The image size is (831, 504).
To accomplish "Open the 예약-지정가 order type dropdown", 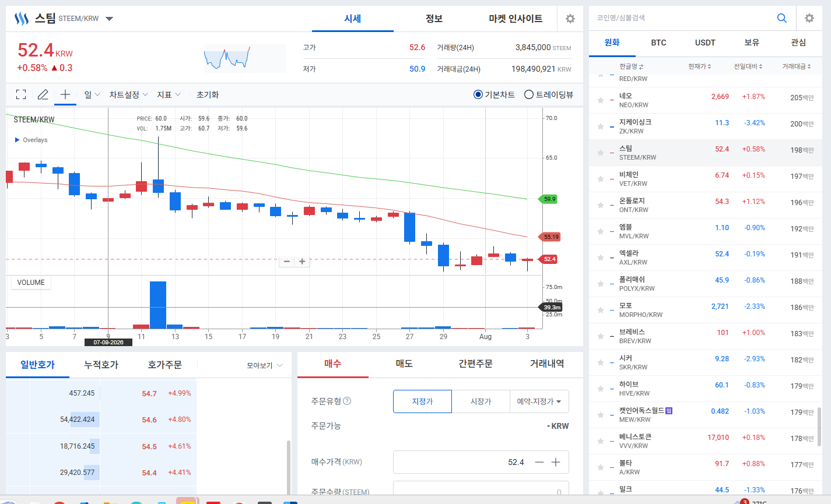I will pos(539,401).
